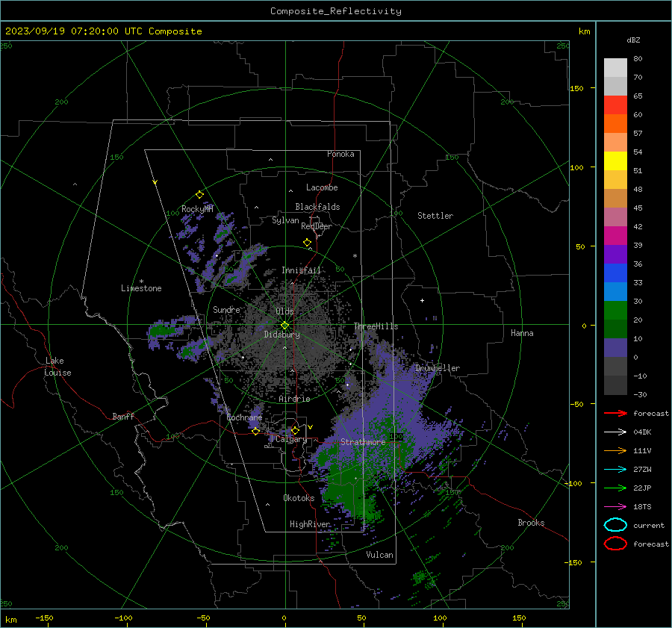Click the Drumheller label
Viewport: 672px width, 628px height.
[437, 368]
